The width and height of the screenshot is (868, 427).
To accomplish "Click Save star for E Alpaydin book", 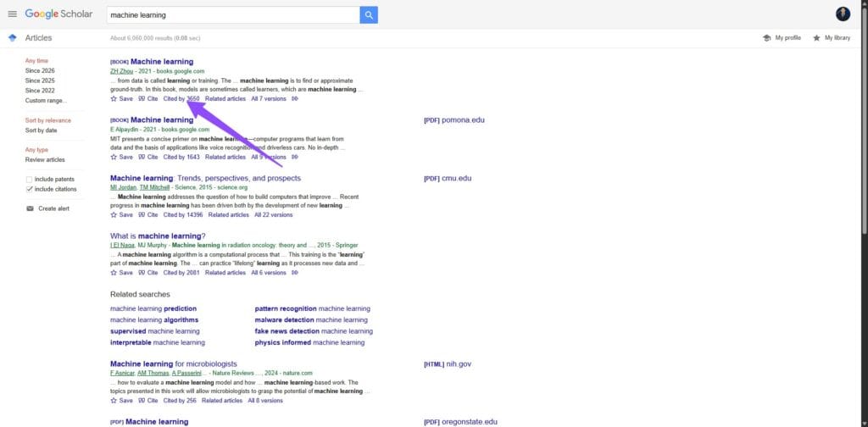I will pos(114,157).
